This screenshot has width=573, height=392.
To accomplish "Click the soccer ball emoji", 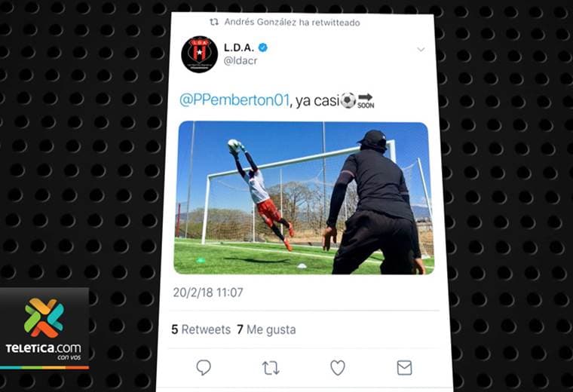I will pyautogui.click(x=348, y=100).
